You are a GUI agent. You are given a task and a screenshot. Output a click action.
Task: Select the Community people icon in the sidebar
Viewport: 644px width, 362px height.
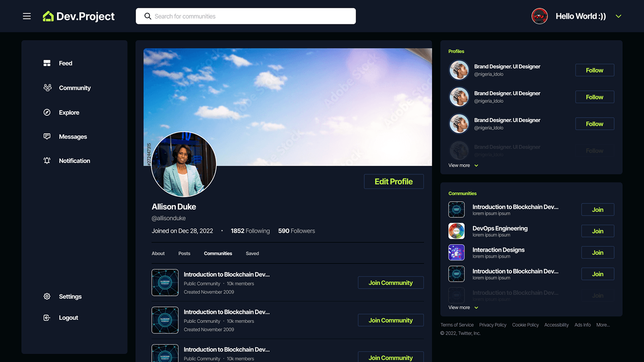coord(47,87)
